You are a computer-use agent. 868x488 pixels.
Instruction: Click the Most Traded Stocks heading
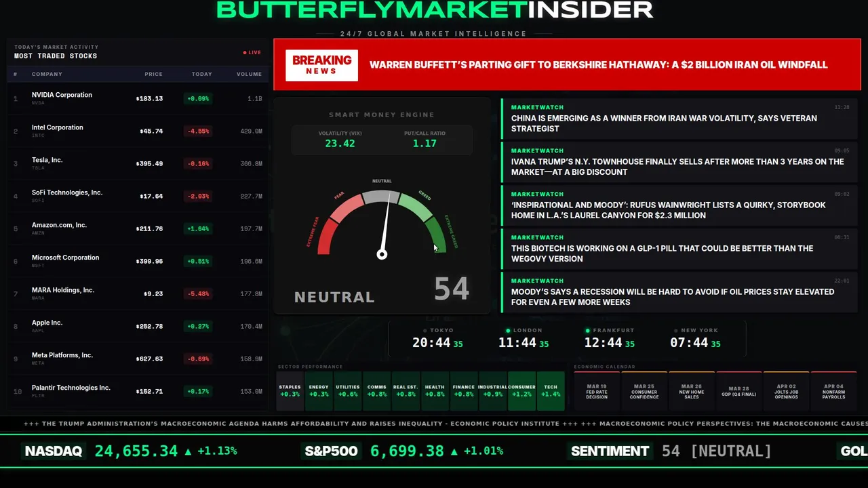tap(56, 56)
